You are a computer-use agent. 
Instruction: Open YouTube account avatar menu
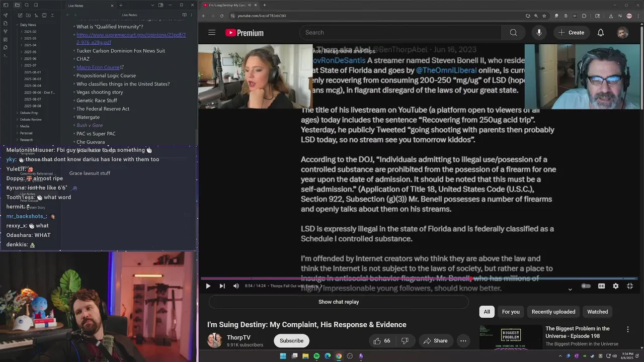(622, 33)
